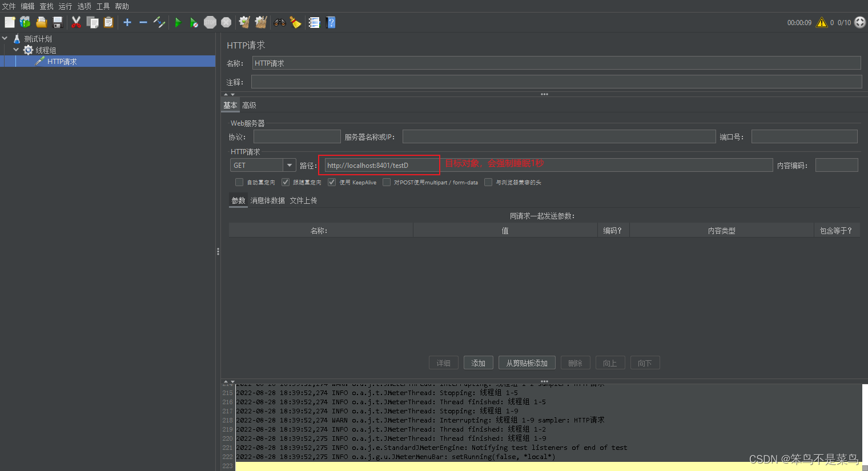
Task: Collapse the 测试计划 tree node
Action: 5,38
